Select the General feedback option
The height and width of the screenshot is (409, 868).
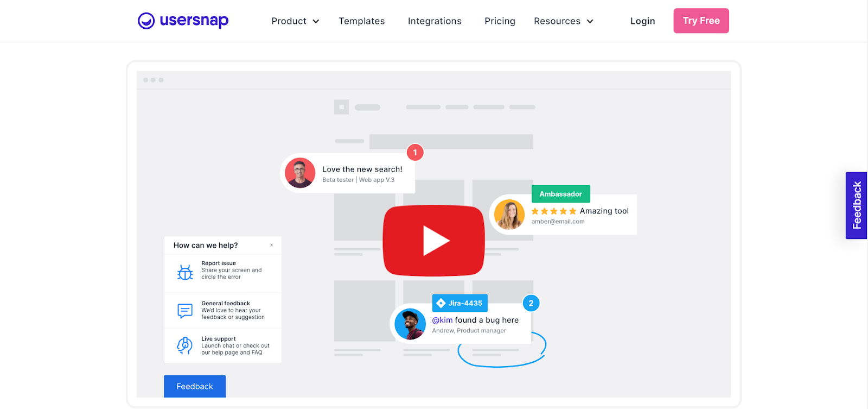(223, 310)
